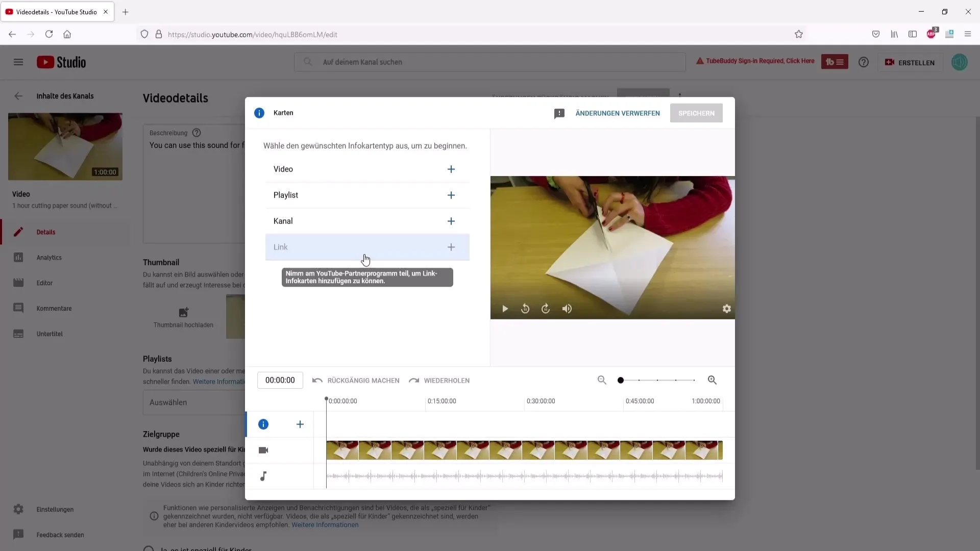Click the Speichern button
Viewport: 980px width, 551px height.
click(x=696, y=113)
